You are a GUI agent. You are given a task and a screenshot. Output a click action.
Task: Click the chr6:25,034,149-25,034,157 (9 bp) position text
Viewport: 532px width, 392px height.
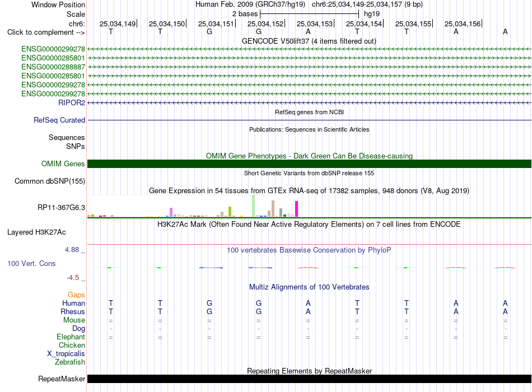[x=367, y=4]
